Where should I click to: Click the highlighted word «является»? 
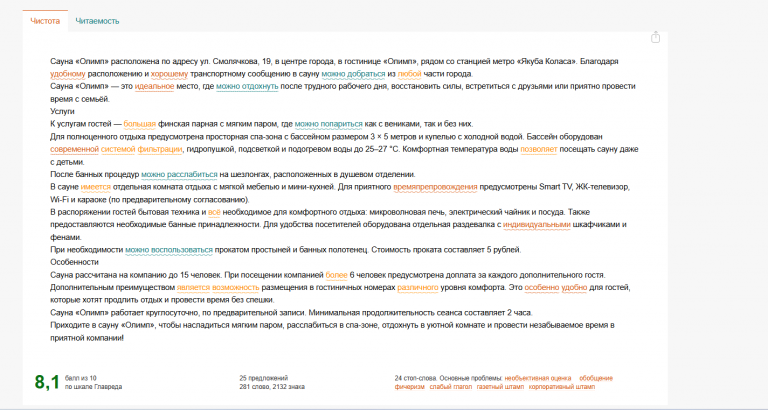[x=193, y=288]
